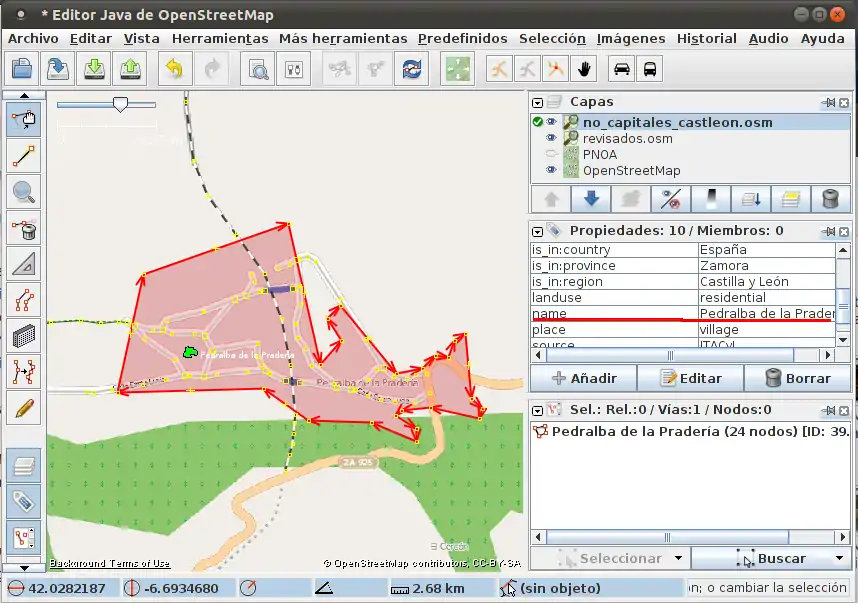
Task: Activate the Zoom magnifier tool in left toolbar
Action: tap(23, 192)
